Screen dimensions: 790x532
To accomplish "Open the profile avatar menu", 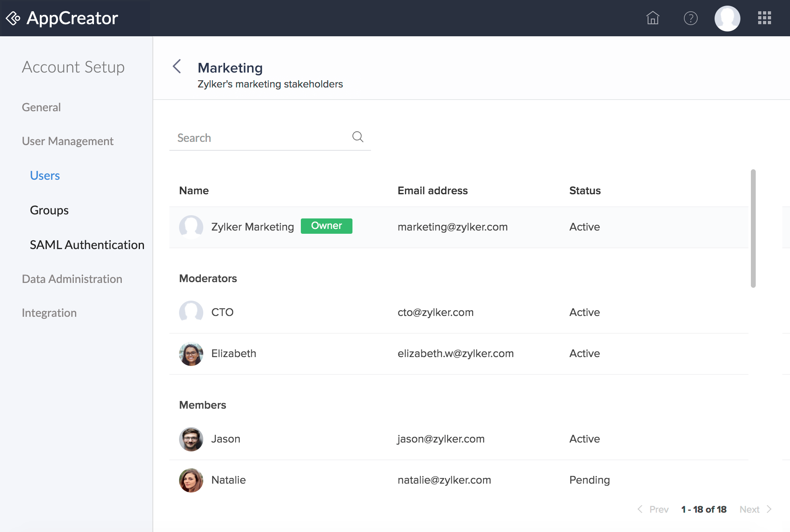I will point(727,18).
